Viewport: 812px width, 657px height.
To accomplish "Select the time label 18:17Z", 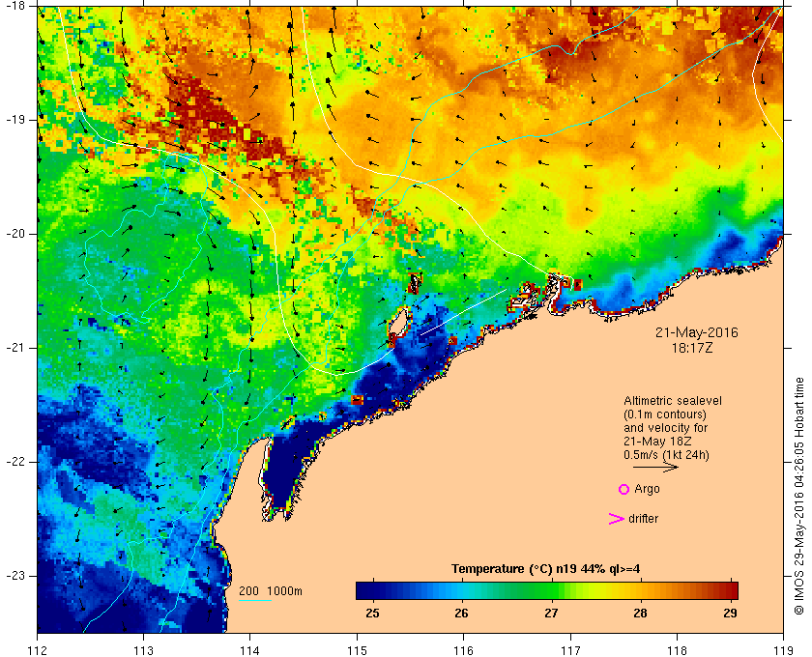I will point(692,348).
